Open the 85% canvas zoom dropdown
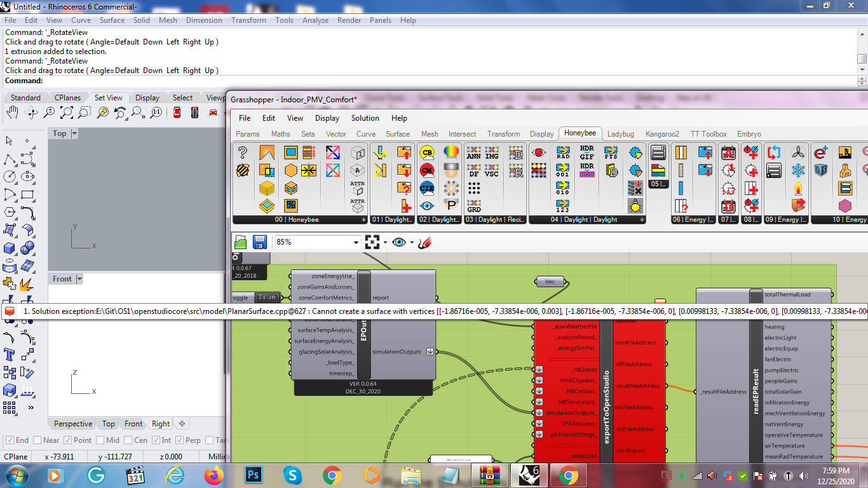 (x=356, y=242)
